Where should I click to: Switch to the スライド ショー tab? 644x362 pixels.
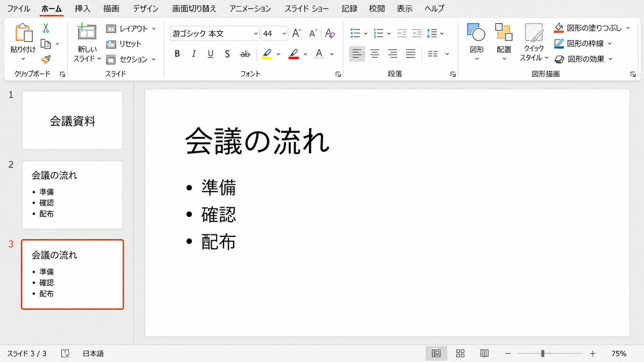click(x=307, y=8)
